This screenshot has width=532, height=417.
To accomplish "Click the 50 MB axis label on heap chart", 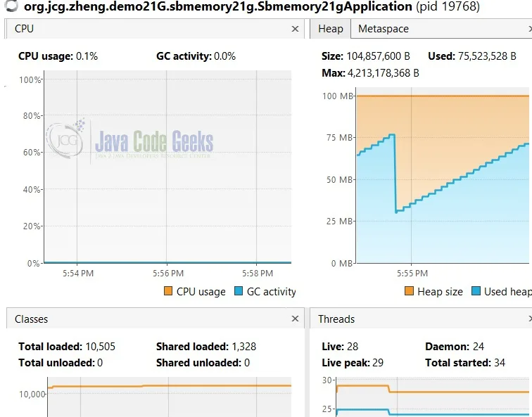I will (340, 180).
